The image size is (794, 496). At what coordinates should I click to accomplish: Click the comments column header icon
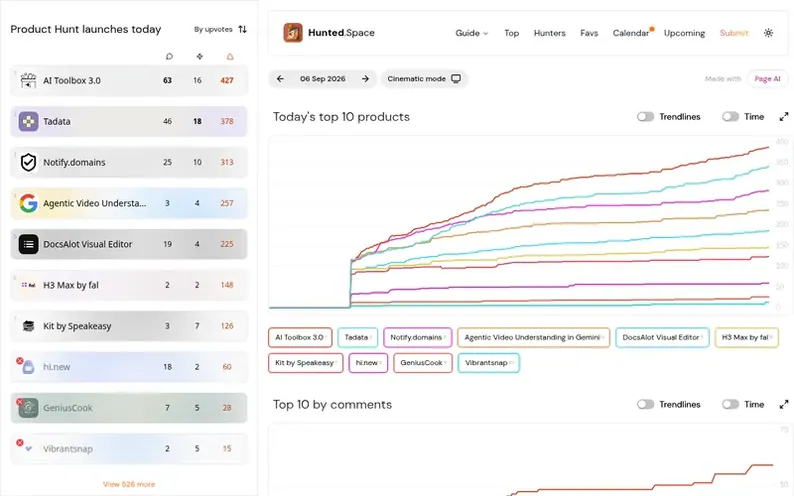point(169,56)
